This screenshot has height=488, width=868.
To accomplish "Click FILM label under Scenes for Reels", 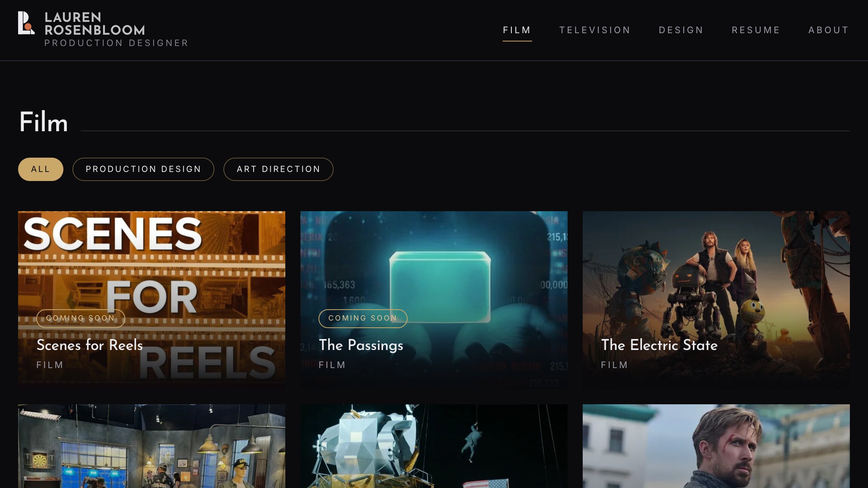I will [50, 365].
